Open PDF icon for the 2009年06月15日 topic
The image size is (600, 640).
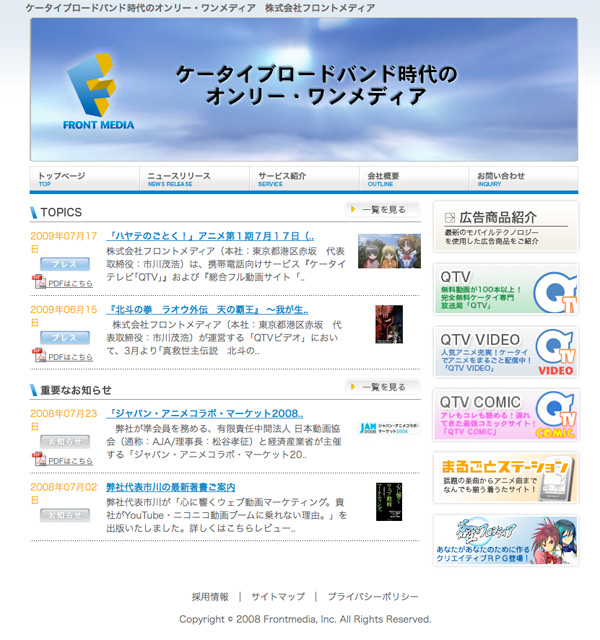coord(39,355)
